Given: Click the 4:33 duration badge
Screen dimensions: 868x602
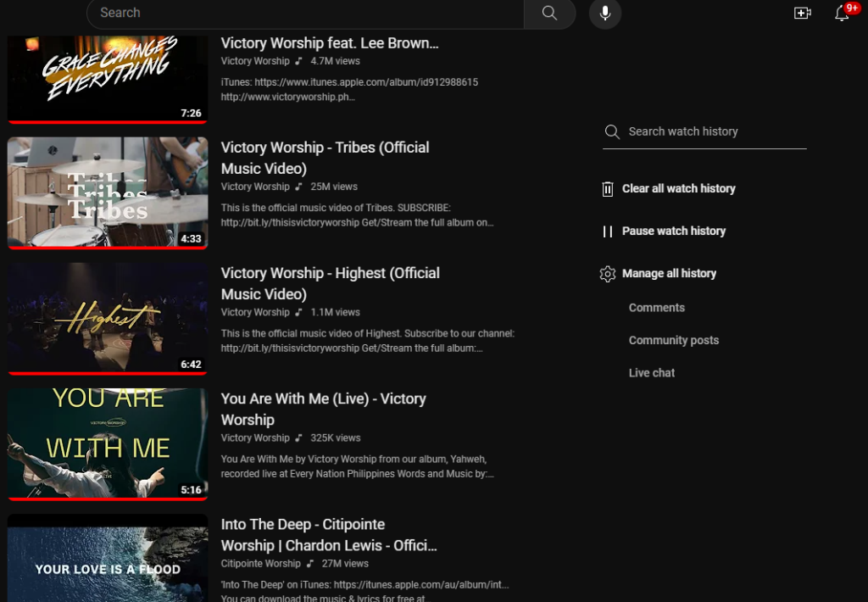Looking at the screenshot, I should coord(191,239).
